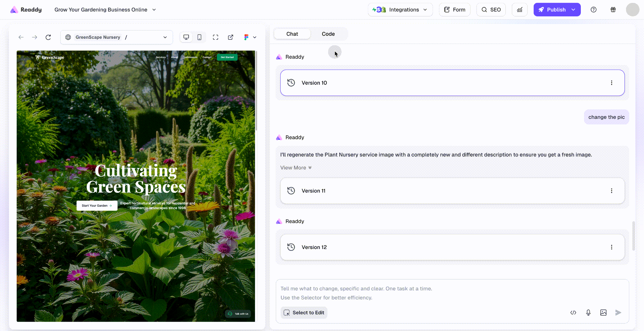644x331 pixels.
Task: Switch preview to mobile view
Action: coord(199,37)
